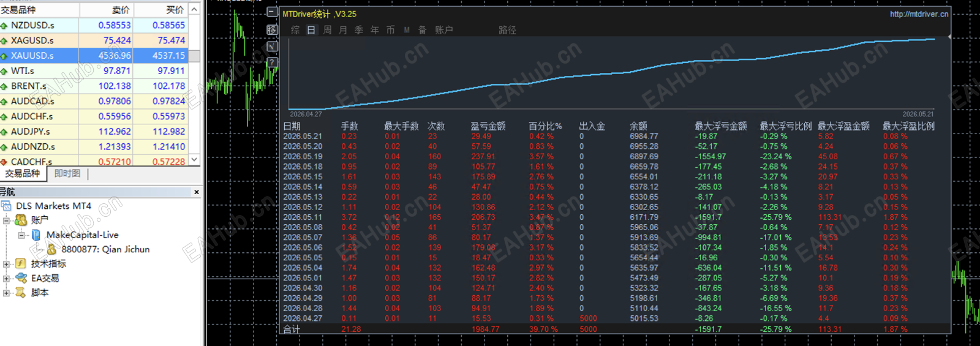Click the DLS Markets MT4 root icon

pos(6,206)
